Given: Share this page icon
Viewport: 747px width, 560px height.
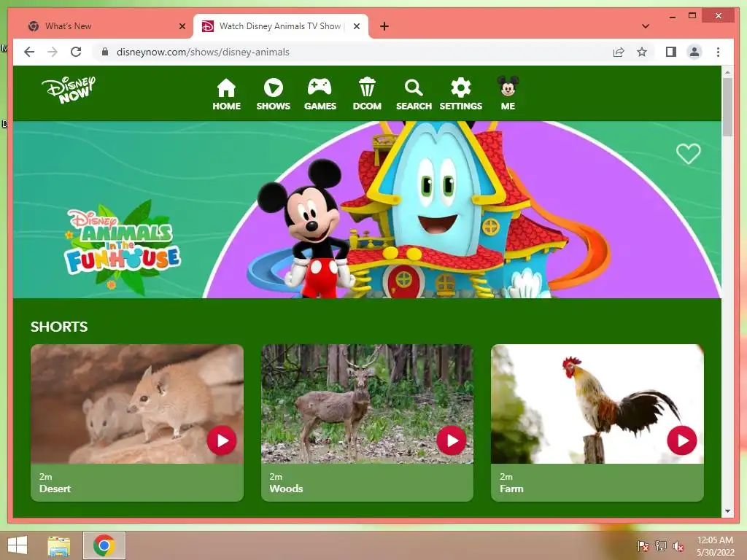Looking at the screenshot, I should pos(619,52).
